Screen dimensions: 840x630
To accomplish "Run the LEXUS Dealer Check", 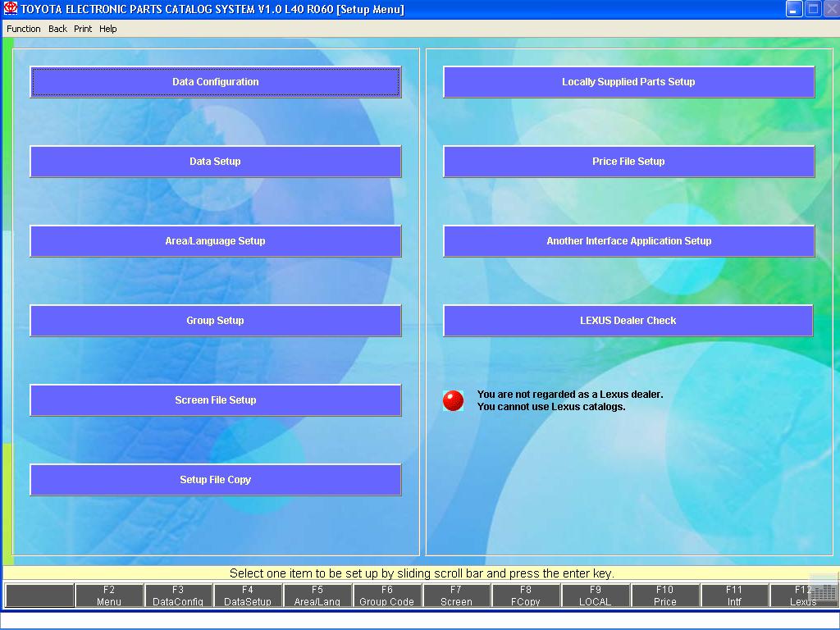I will tap(628, 321).
